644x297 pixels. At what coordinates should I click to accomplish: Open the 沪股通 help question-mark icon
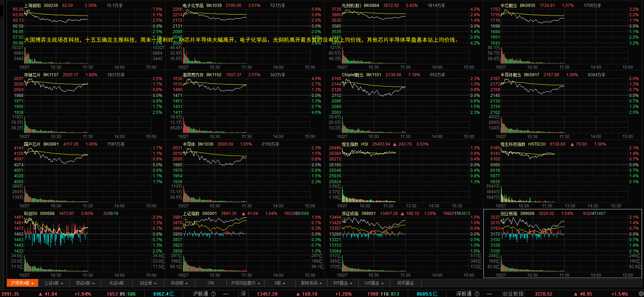pyautogui.click(x=213, y=294)
